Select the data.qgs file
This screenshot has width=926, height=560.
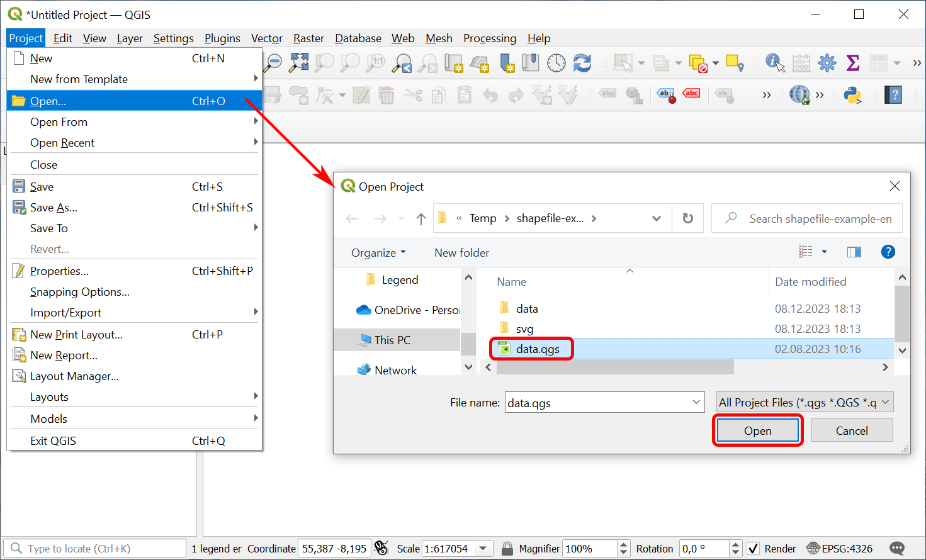tap(537, 349)
